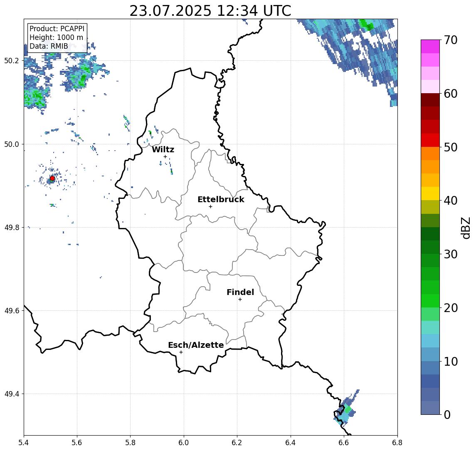Viewport: 476px width, 451px height.
Task: Click the Esch/Alzette city label
Action: [x=196, y=345]
